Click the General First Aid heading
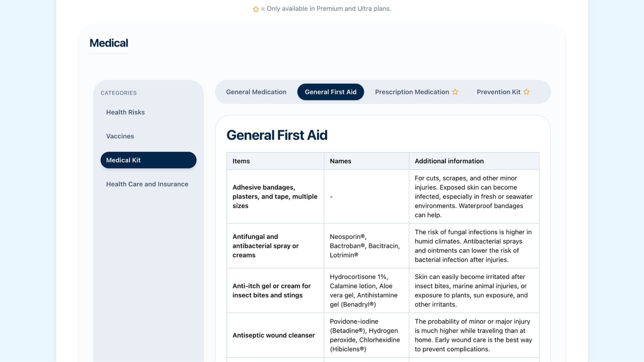 [x=277, y=135]
